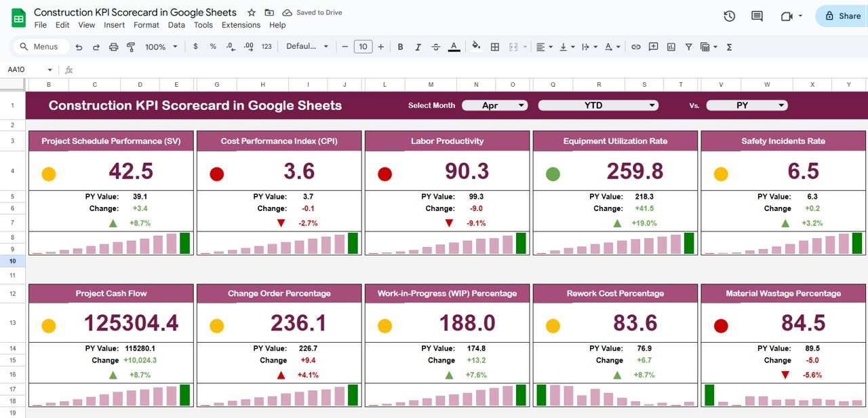
Task: Open the comments panel icon
Action: 757,16
